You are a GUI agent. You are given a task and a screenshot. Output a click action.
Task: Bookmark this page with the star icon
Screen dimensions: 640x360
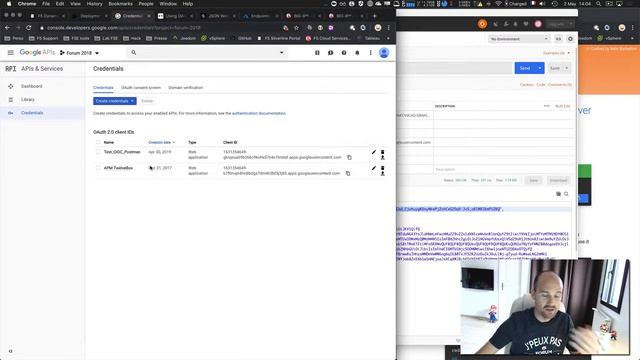(297, 28)
